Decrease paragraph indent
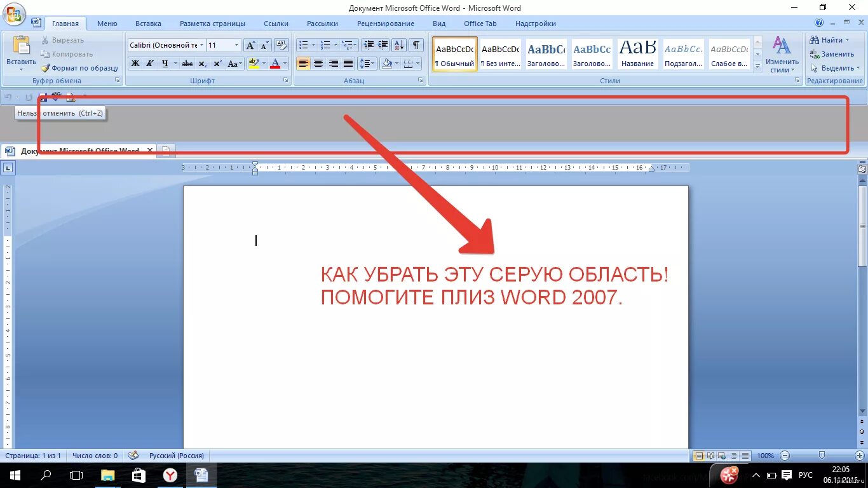This screenshot has width=868, height=488. click(369, 45)
